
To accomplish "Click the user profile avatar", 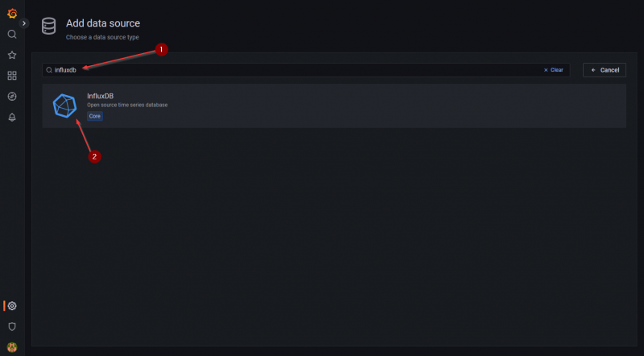I will coord(12,347).
